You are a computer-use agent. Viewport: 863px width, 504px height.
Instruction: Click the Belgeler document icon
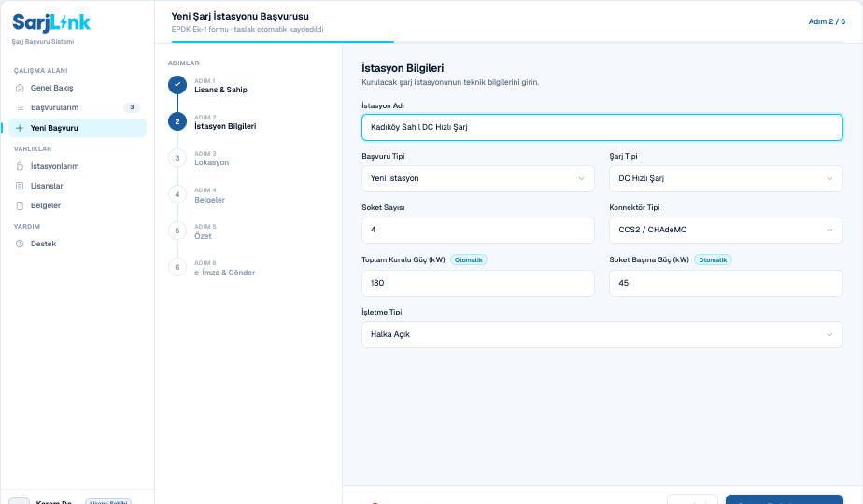20,205
